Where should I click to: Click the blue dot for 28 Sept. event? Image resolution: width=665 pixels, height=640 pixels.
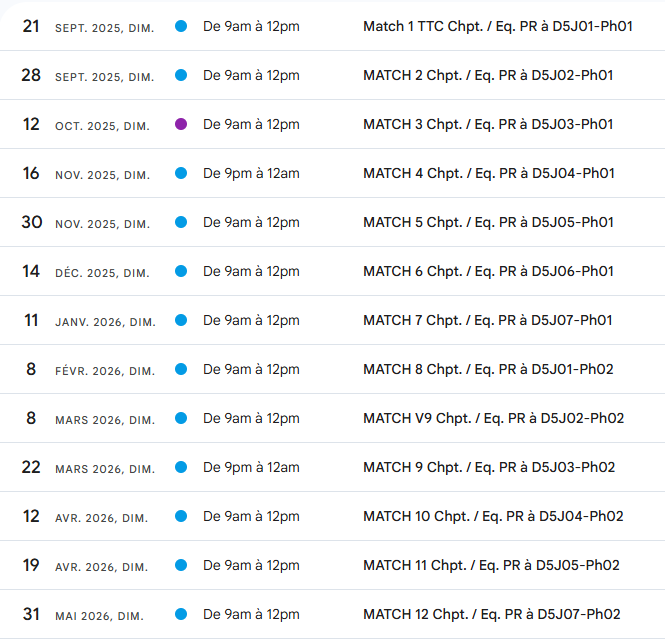(181, 75)
